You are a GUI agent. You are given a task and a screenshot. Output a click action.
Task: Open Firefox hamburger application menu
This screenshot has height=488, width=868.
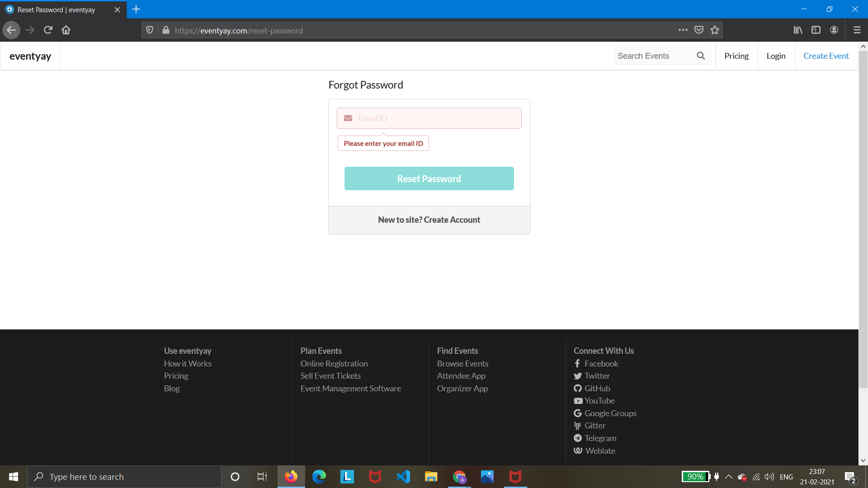857,30
